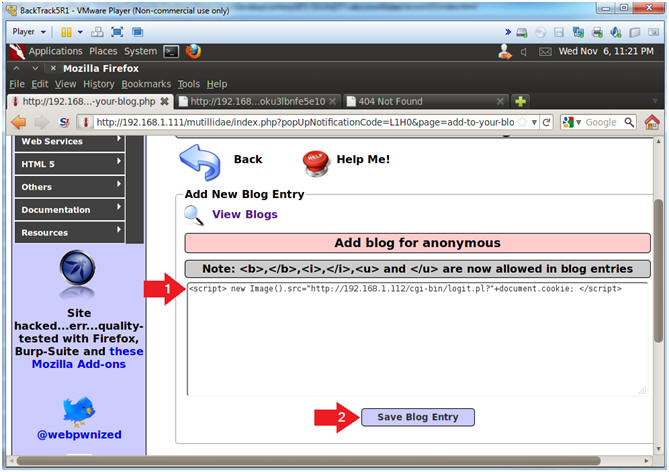Image resolution: width=669 pixels, height=472 pixels.
Task: Click the Google search box
Action: (602, 122)
